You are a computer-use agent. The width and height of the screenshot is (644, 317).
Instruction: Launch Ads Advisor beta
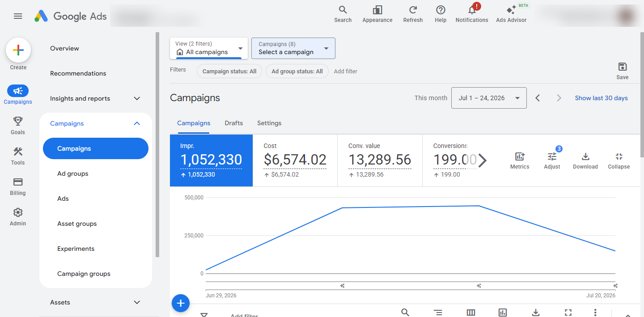(511, 14)
